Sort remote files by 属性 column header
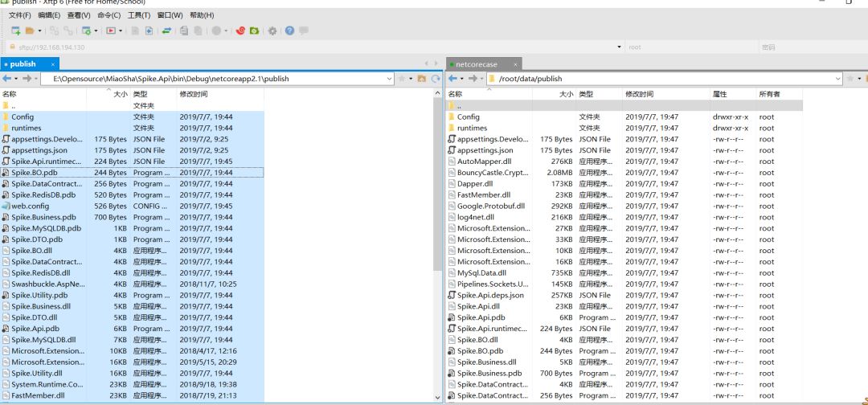The image size is (868, 405). coord(719,94)
